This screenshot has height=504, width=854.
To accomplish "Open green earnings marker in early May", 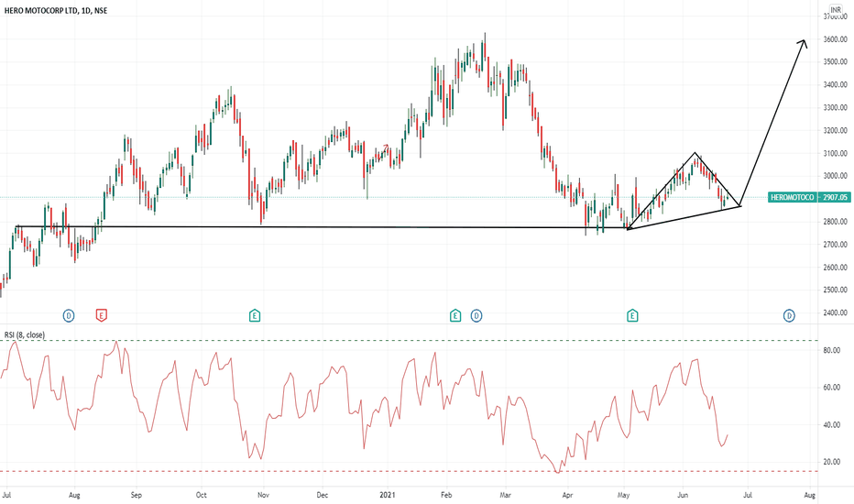I will 632,315.
